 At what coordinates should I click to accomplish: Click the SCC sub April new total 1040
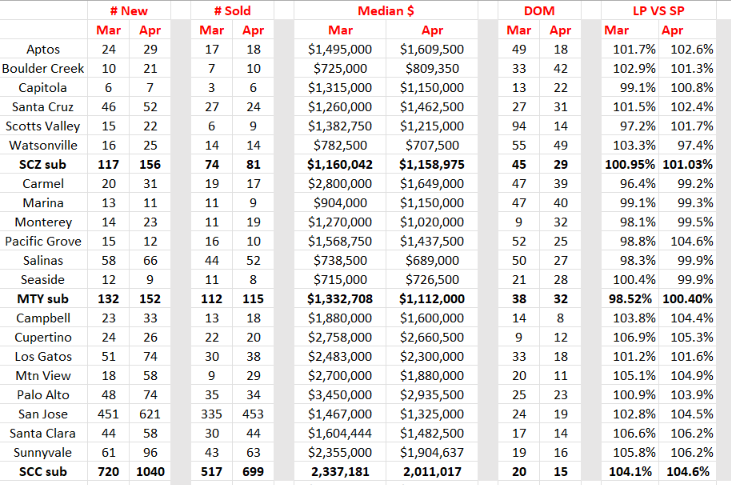[x=150, y=472]
